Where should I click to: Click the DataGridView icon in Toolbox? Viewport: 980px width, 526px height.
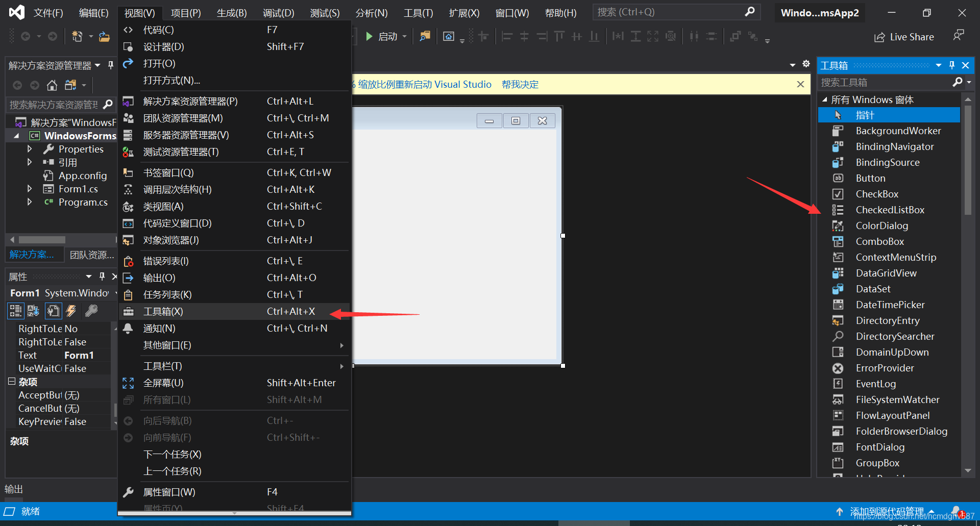pyautogui.click(x=838, y=273)
